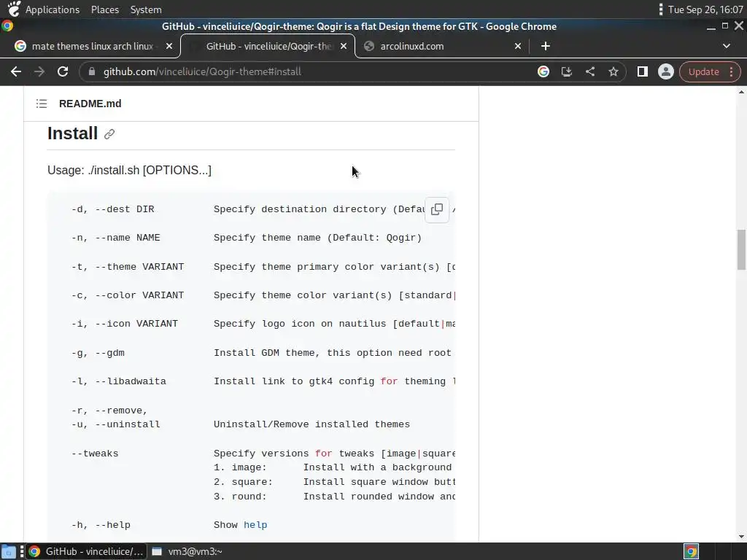Click the date and time clock
This screenshot has width=747, height=560.
coord(705,9)
